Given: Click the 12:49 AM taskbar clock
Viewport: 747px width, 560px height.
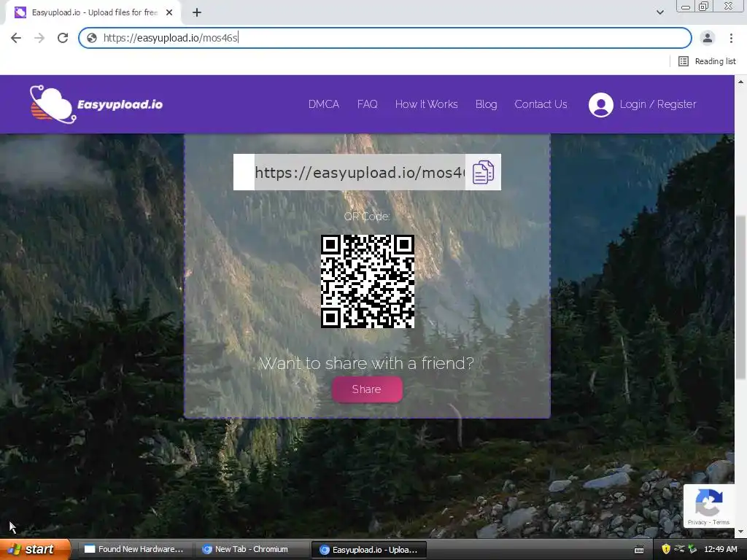Looking at the screenshot, I should tap(720, 549).
